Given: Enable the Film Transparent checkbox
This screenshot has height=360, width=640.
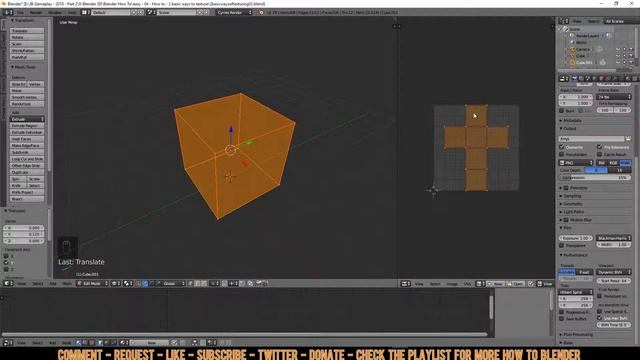Looking at the screenshot, I should coord(562,245).
